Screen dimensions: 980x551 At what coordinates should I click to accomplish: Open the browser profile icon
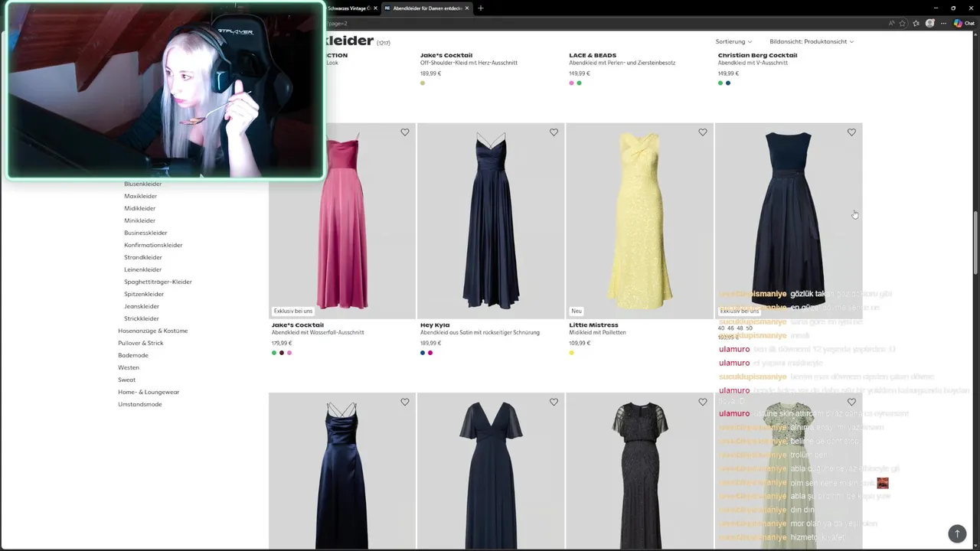point(929,23)
